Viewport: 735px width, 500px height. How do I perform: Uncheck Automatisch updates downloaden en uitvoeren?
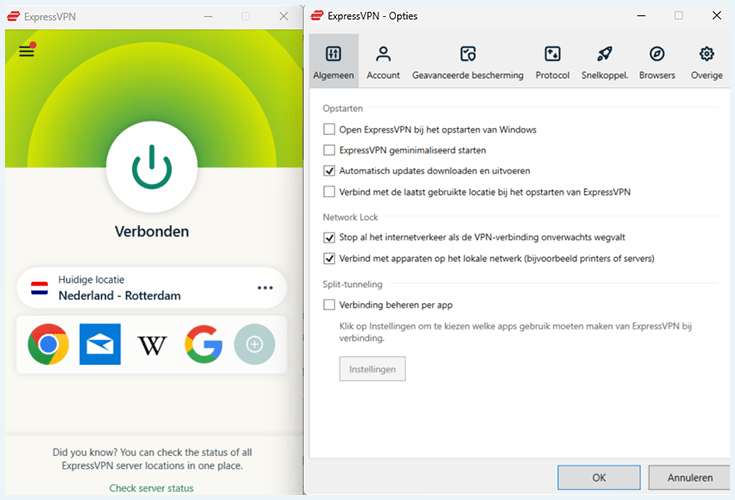(330, 171)
